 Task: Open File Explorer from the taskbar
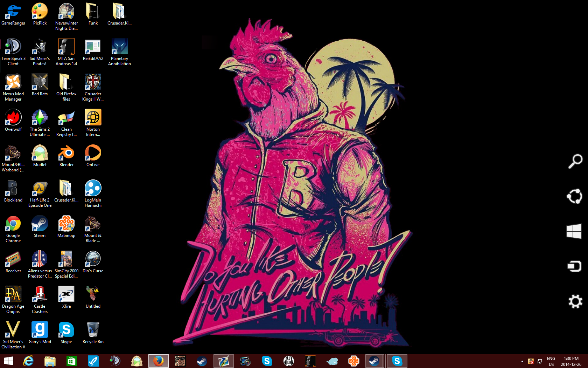click(x=50, y=361)
